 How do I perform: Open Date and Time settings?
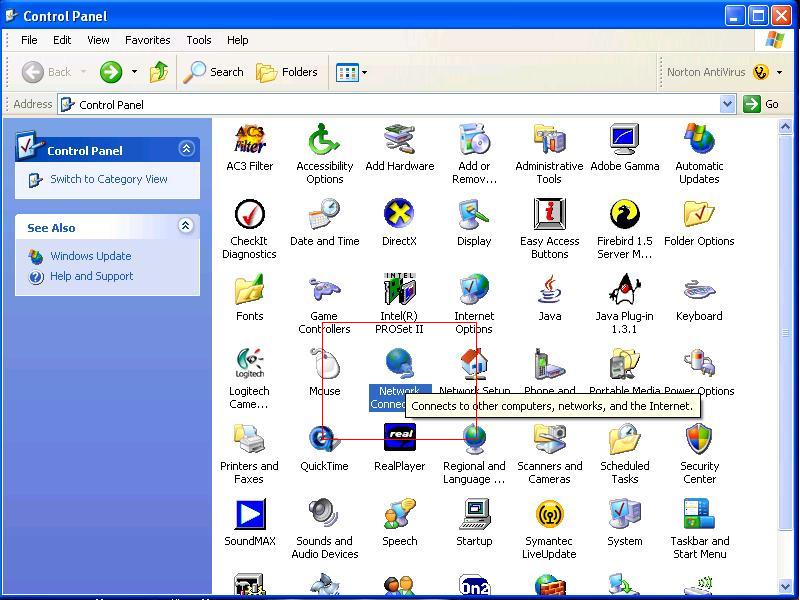tap(324, 214)
